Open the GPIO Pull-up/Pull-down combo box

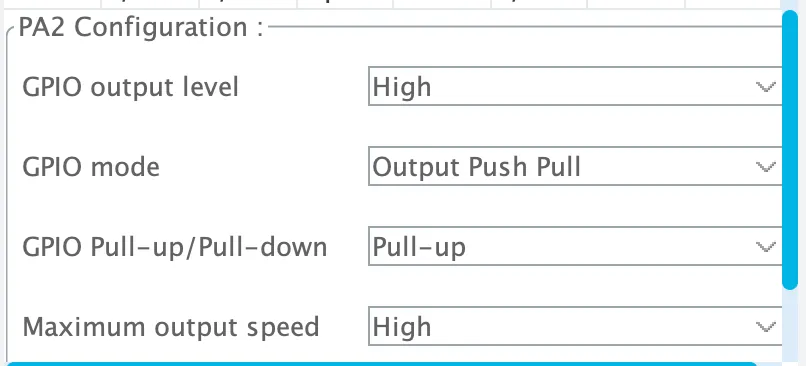point(575,246)
